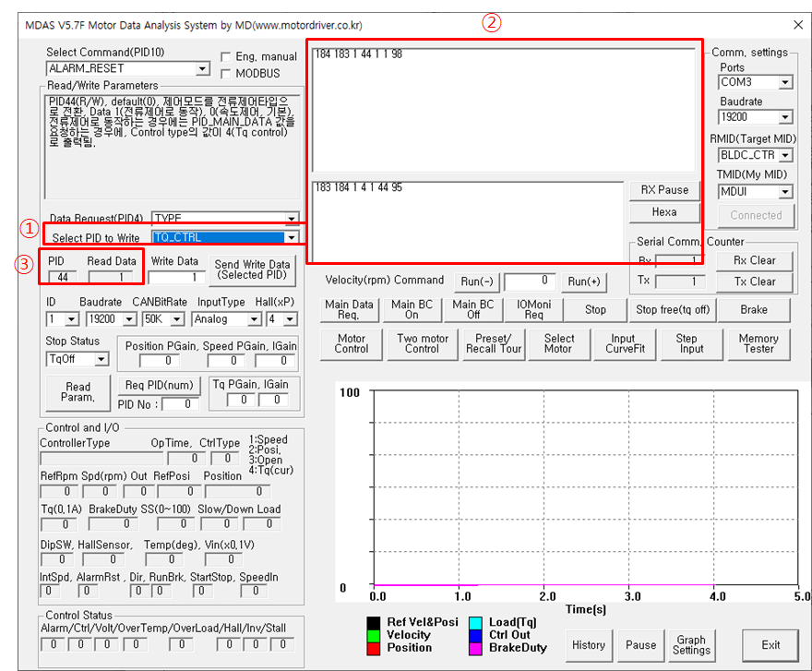This screenshot has width=812, height=671.
Task: Click the Main Data Req. button
Action: pos(349,310)
